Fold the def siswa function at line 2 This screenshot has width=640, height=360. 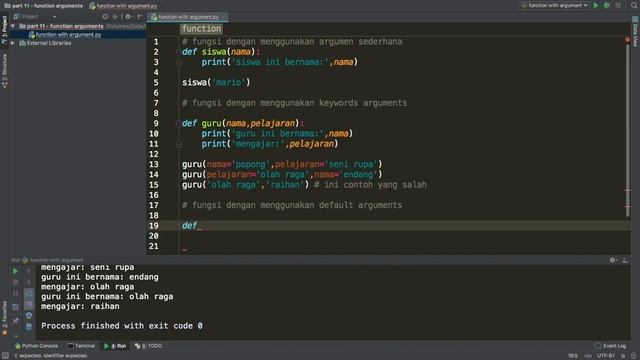pyautogui.click(x=178, y=52)
